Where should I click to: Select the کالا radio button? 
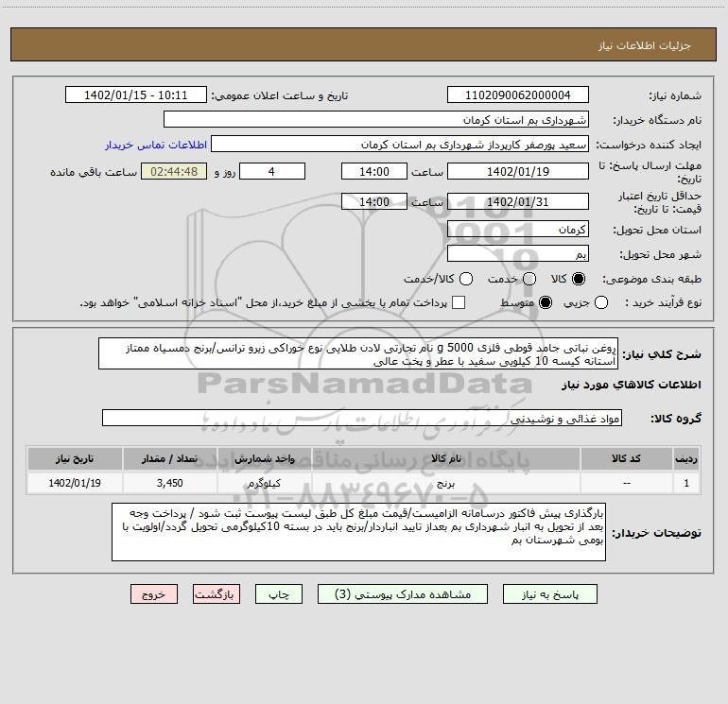click(x=579, y=279)
